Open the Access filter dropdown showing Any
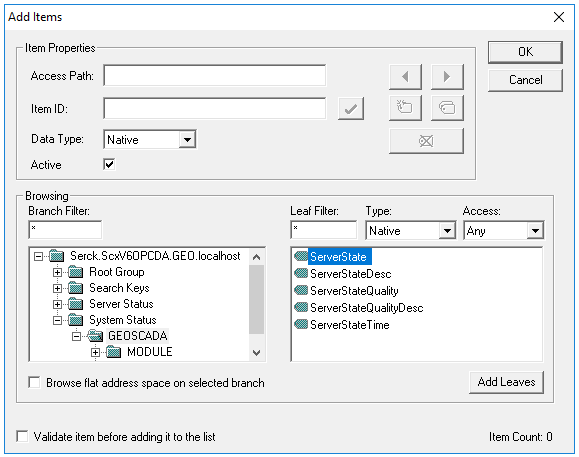Image resolution: width=579 pixels, height=457 pixels. click(x=535, y=231)
